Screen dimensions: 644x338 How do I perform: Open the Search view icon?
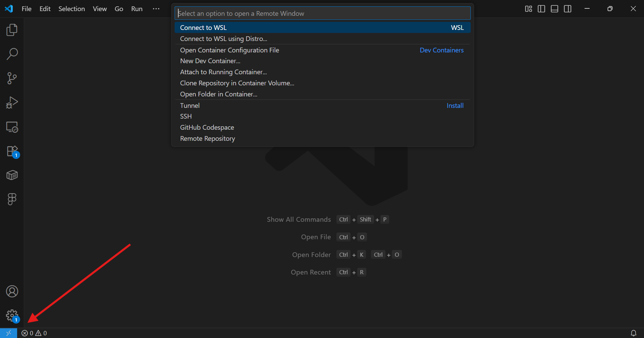12,54
